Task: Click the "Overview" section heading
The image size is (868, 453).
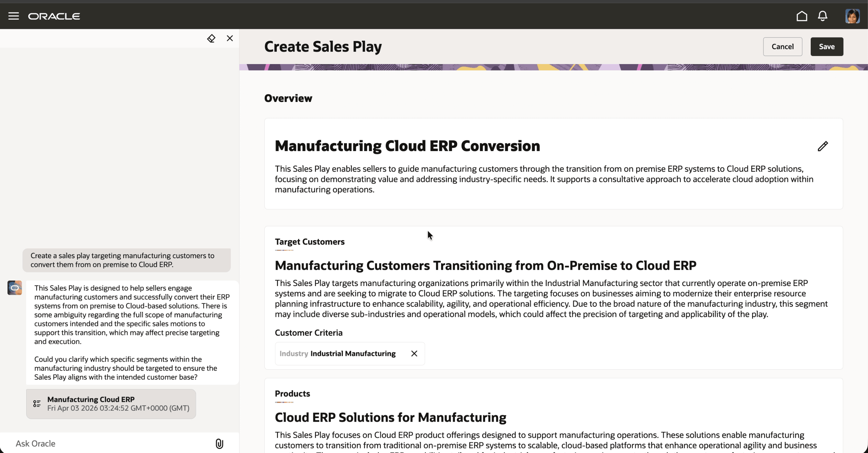Action: 288,98
